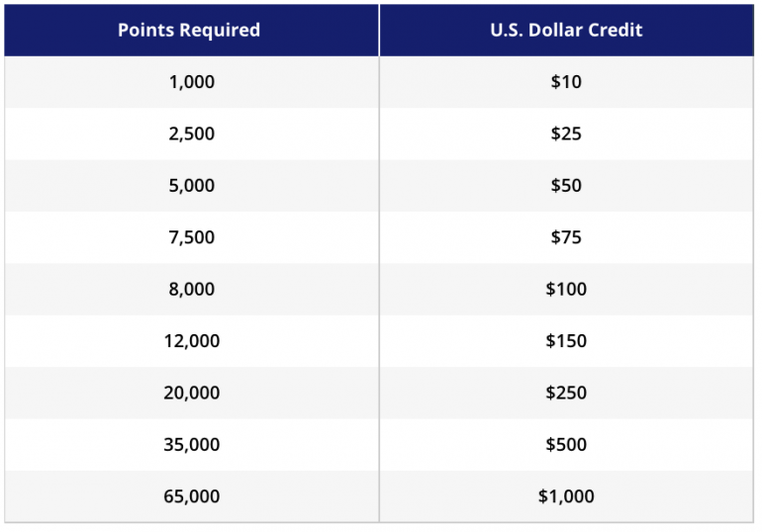Click the $50 credit cell

click(566, 186)
